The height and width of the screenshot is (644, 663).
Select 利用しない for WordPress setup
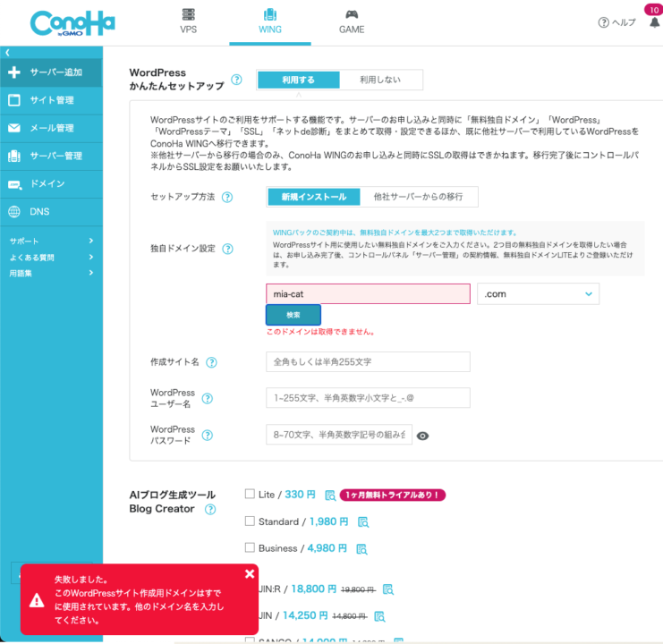(x=380, y=80)
